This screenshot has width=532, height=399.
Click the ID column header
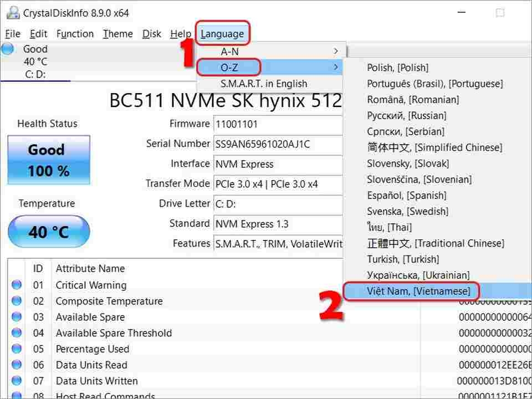(38, 268)
